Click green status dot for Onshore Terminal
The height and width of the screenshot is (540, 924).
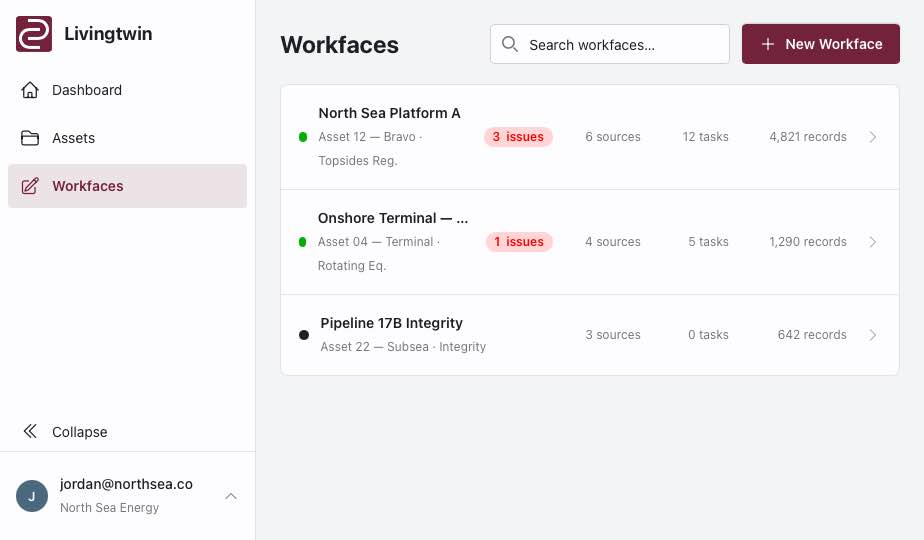point(302,242)
